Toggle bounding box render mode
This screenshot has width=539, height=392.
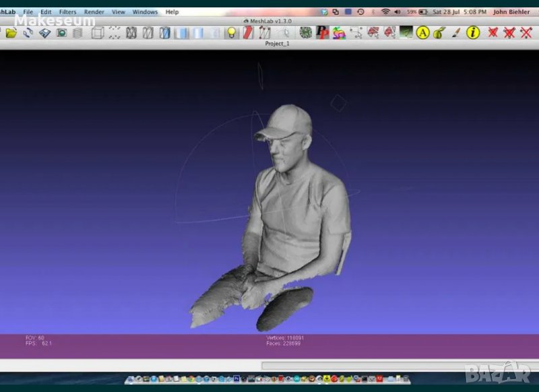point(98,32)
